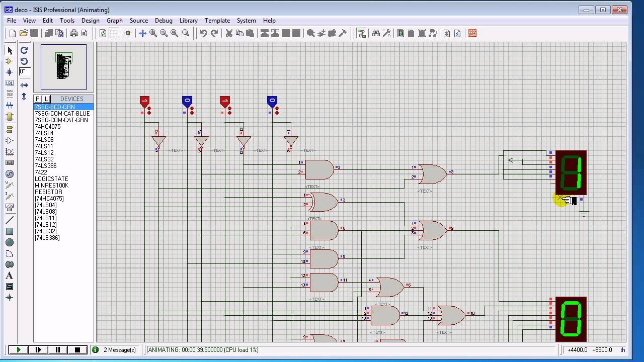Screen dimensions: 644x362
Task: Step the simulation forward
Action: pyautogui.click(x=38, y=350)
